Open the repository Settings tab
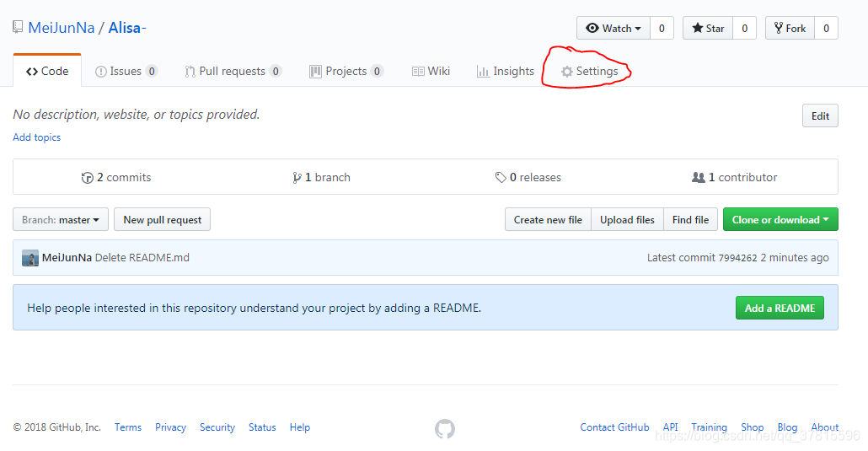This screenshot has height=451, width=868. click(589, 71)
